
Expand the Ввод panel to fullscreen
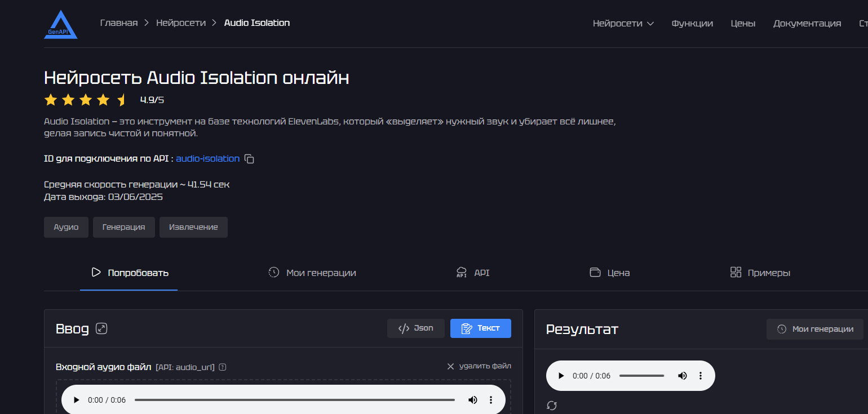(x=101, y=328)
